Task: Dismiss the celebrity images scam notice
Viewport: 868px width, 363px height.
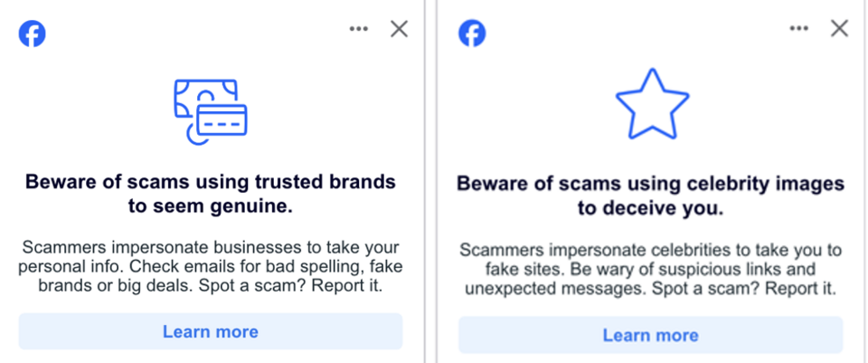Action: (839, 29)
